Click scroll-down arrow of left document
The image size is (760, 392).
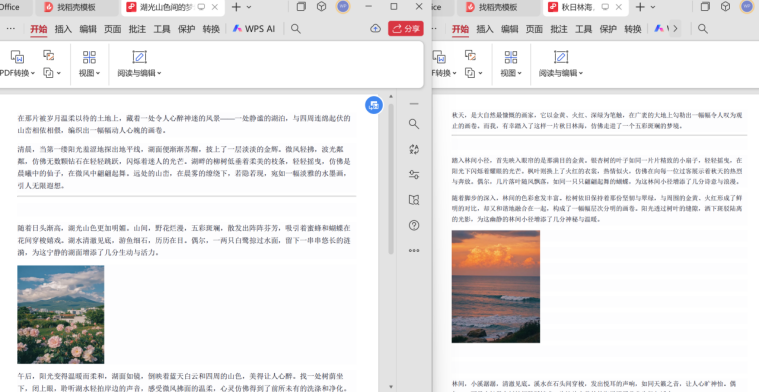click(x=391, y=387)
